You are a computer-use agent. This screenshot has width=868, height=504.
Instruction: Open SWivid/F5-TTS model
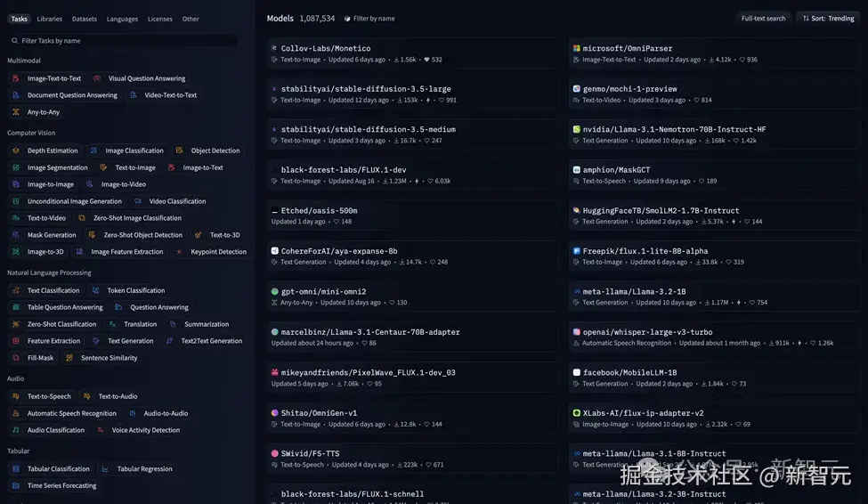(x=412, y=459)
